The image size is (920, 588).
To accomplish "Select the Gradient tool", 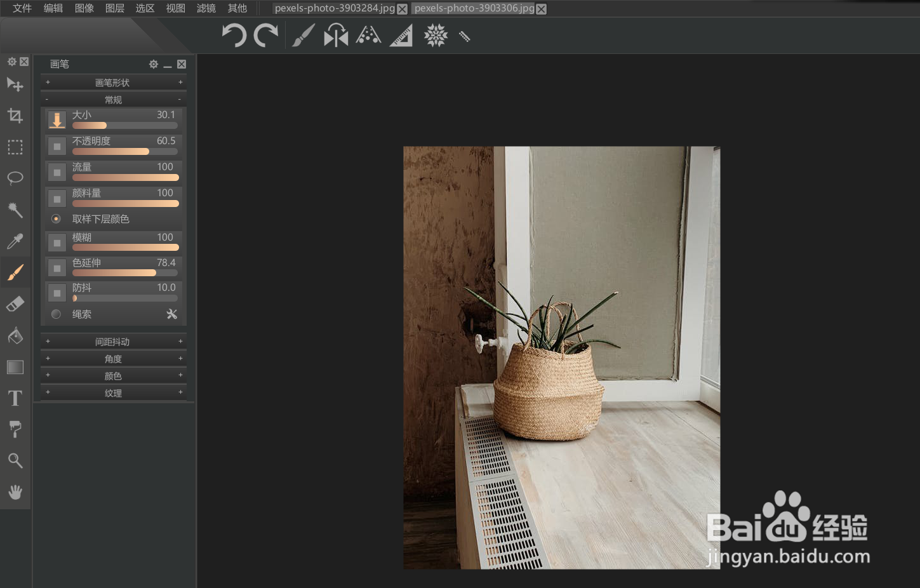I will (x=15, y=367).
